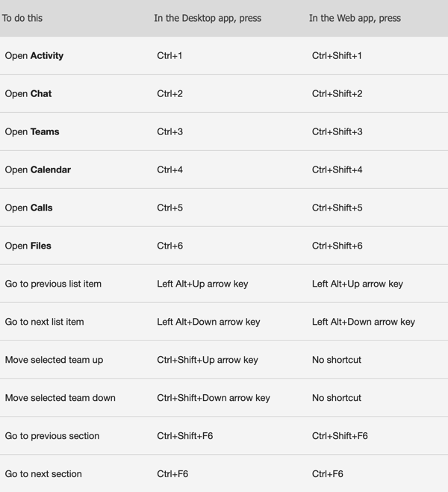Click the 'In the Web app, press' header

click(355, 18)
